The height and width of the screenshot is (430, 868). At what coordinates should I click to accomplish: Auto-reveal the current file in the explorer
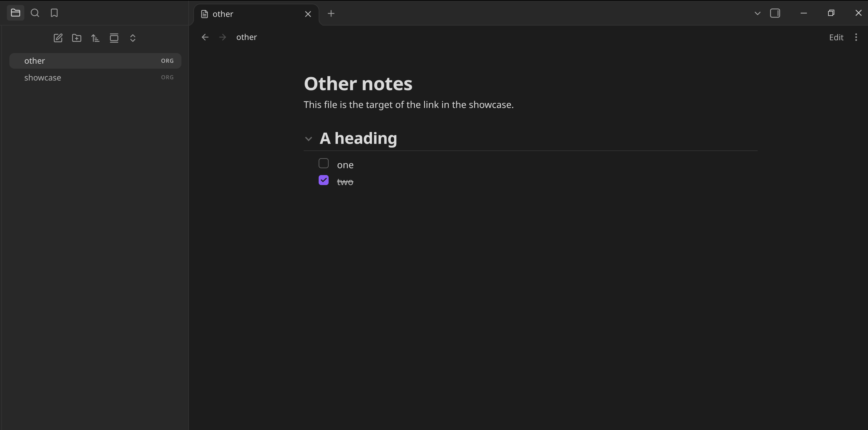coord(114,38)
